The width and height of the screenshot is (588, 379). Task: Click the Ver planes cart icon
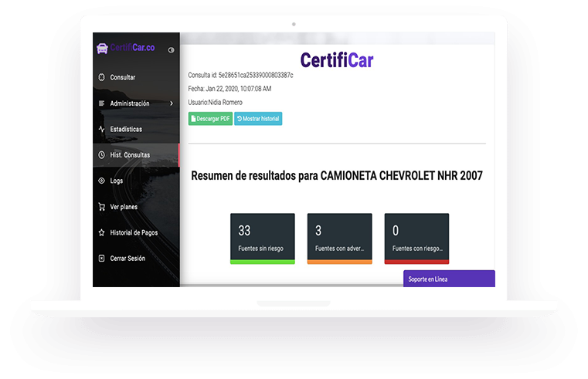(x=102, y=207)
